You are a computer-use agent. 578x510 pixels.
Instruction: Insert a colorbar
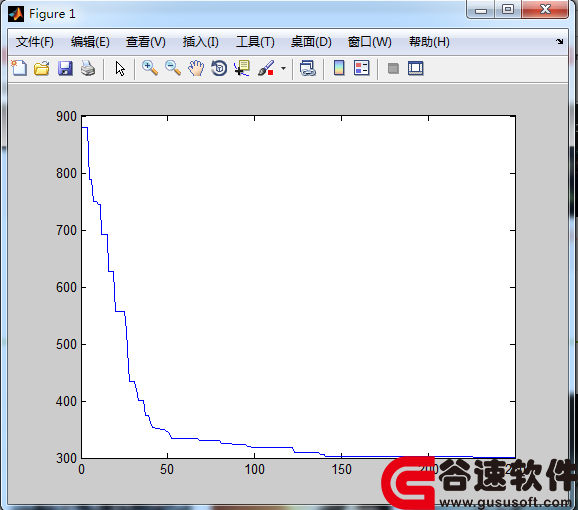(x=339, y=68)
